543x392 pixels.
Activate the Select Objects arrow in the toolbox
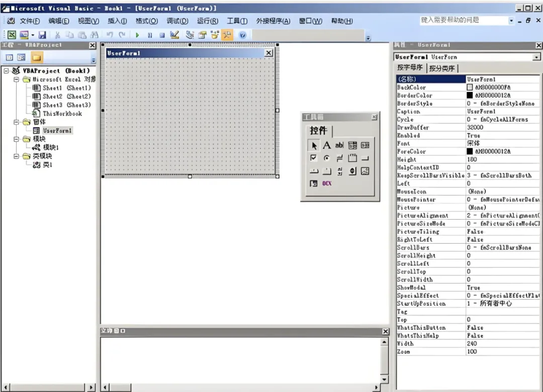(313, 145)
